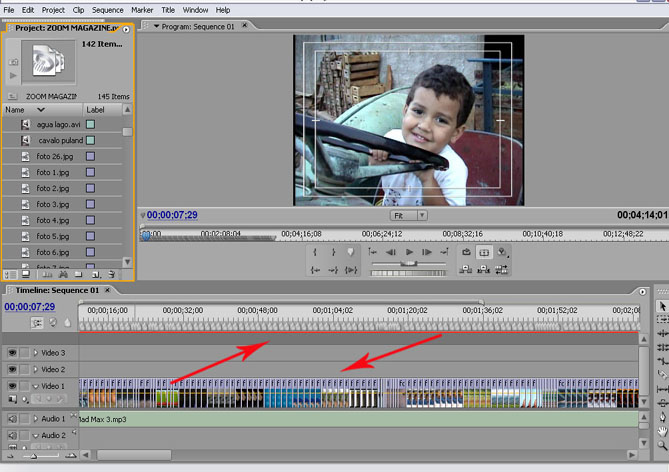Viewport: 669px width, 472px height.
Task: Toggle the Snap icon in the timeline
Action: (38, 323)
